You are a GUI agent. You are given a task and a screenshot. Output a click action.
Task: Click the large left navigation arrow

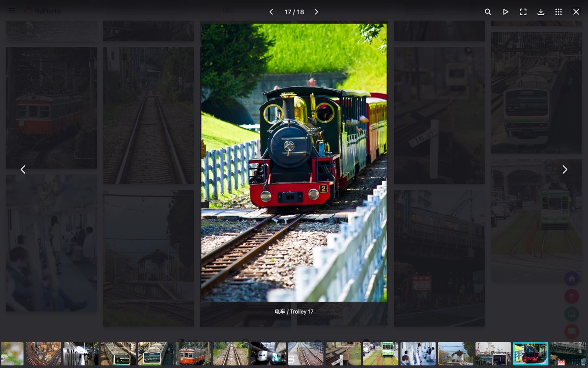coord(23,170)
